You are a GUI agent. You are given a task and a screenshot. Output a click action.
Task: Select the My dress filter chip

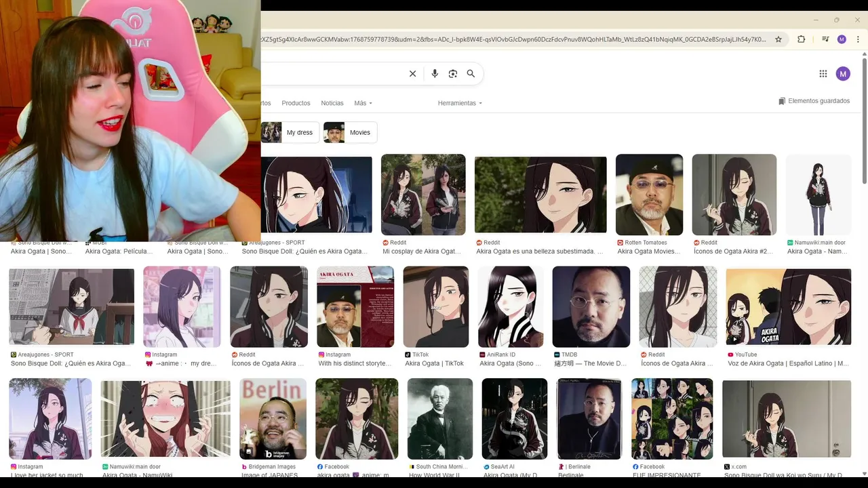point(290,132)
